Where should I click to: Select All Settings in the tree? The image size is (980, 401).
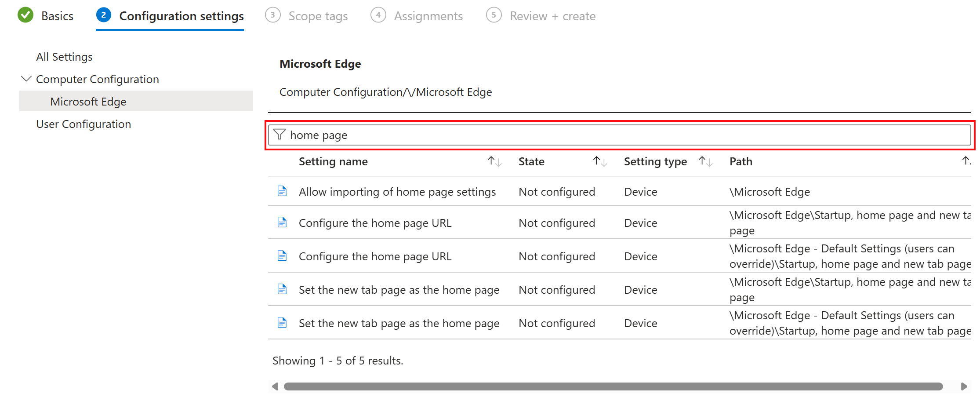click(64, 57)
